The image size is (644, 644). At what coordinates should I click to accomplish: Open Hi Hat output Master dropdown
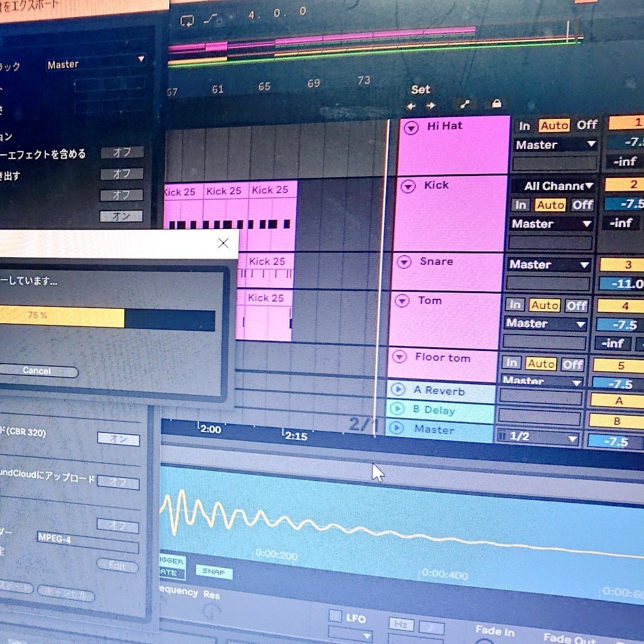coord(556,145)
